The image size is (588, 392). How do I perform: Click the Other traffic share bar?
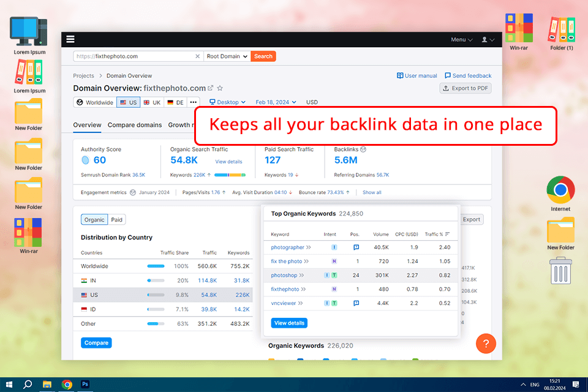pos(156,323)
